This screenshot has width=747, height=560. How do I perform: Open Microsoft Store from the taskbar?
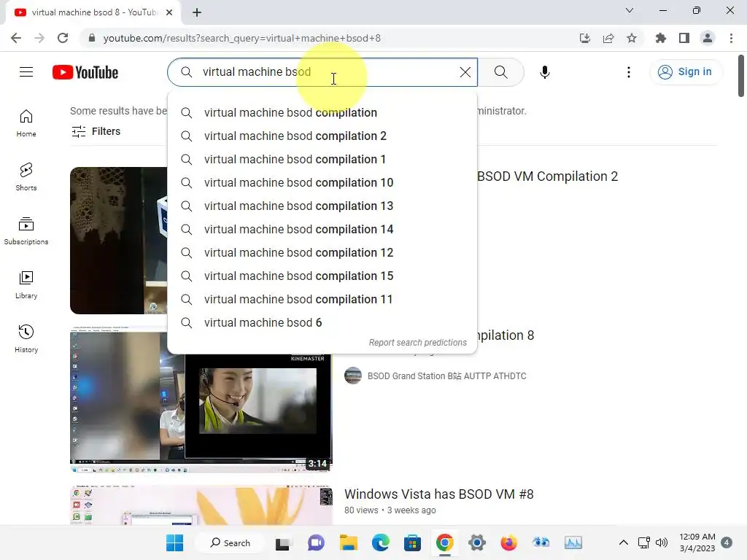pyautogui.click(x=412, y=542)
